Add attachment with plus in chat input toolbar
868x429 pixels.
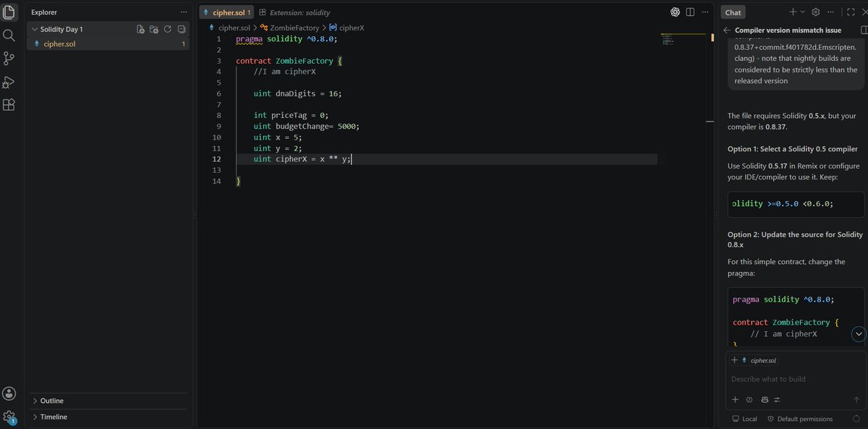[736, 399]
